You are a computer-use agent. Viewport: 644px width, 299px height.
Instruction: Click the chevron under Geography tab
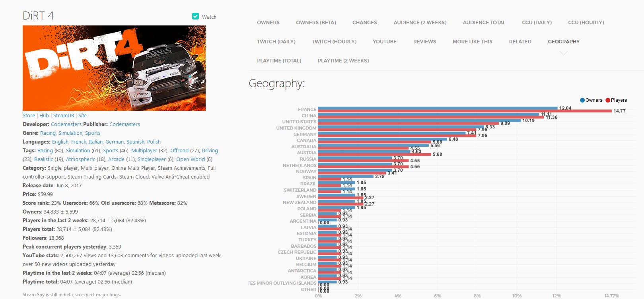click(x=563, y=53)
